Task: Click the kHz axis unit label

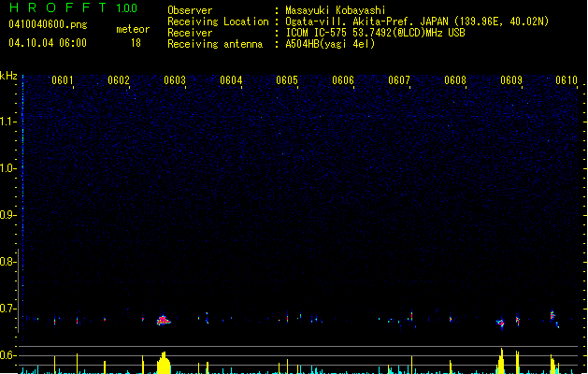Action: pyautogui.click(x=8, y=76)
